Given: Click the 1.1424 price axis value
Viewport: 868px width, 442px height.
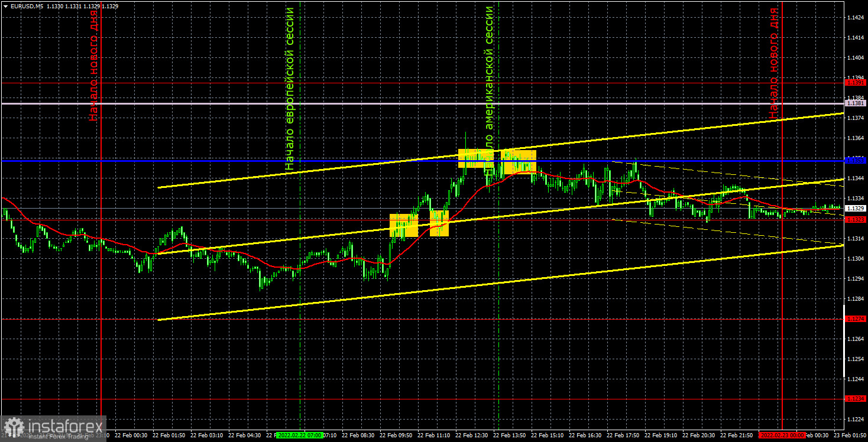Looking at the screenshot, I should (x=856, y=18).
